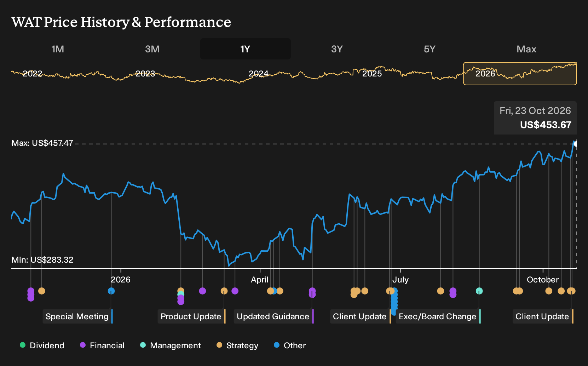Jump to 2022 in the overview chart
Screen dimensions: 588x366
(x=32, y=74)
